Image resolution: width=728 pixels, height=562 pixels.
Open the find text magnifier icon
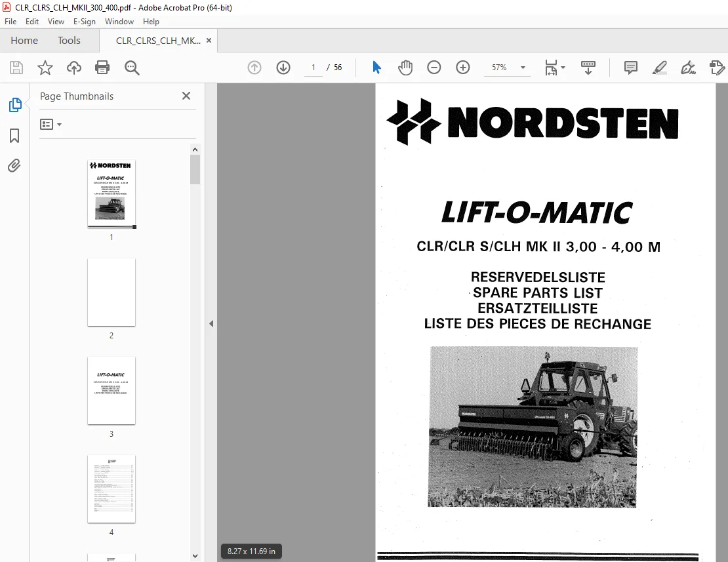[x=132, y=68]
